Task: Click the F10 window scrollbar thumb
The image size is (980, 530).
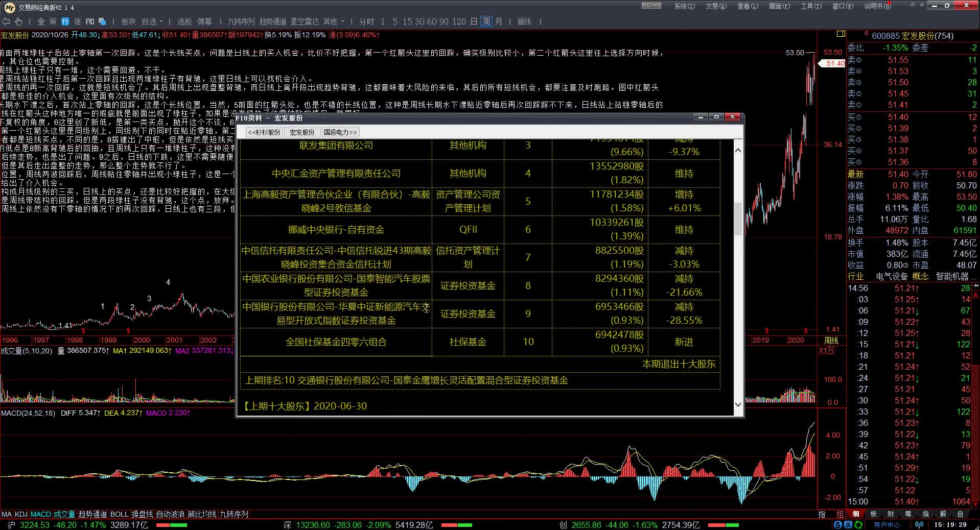Action: tap(738, 219)
